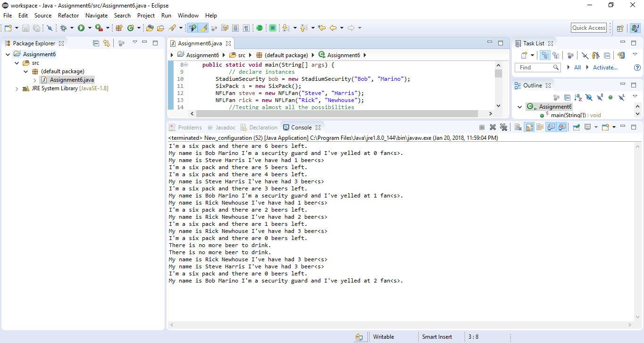Image resolution: width=644 pixels, height=343 pixels.
Task: Toggle Hide Fields in Outline
Action: pyautogui.click(x=589, y=97)
